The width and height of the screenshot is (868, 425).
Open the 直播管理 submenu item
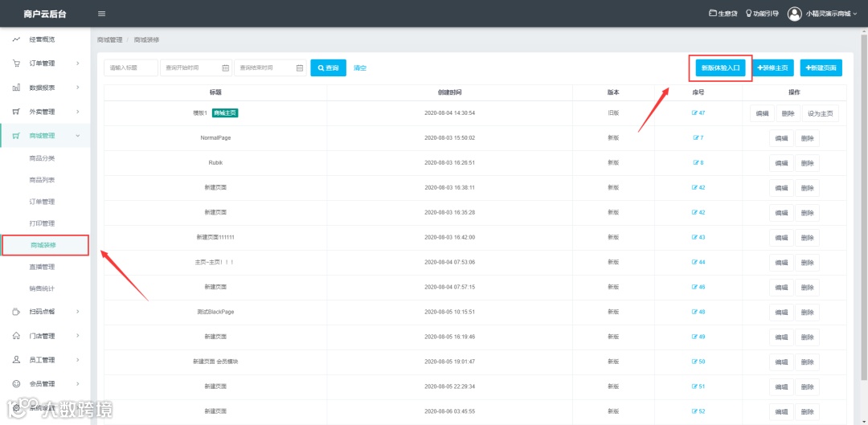42,267
